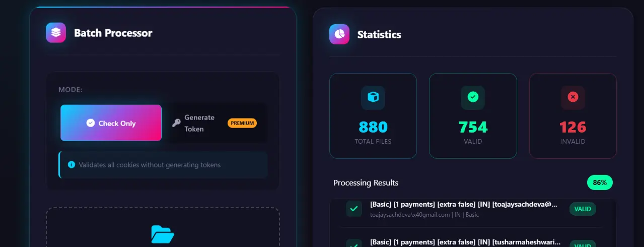Select the Check Only mode
Screen dimensions: 644x247
tap(111, 123)
